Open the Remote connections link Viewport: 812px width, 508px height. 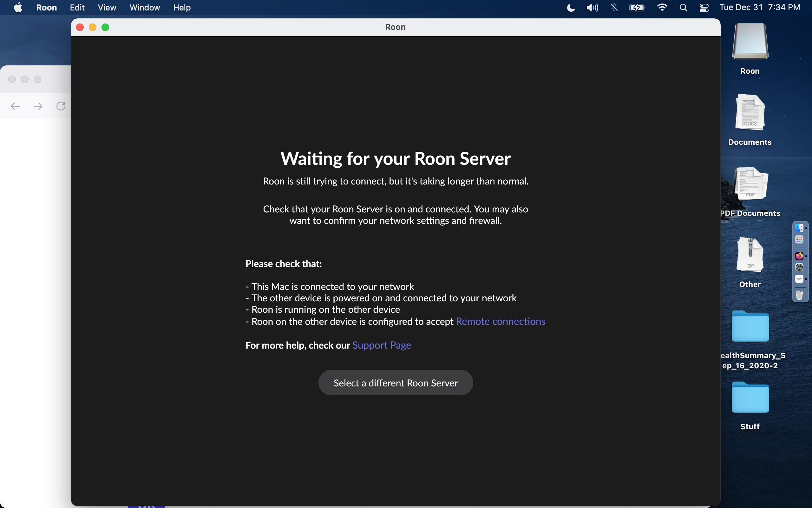coord(501,322)
